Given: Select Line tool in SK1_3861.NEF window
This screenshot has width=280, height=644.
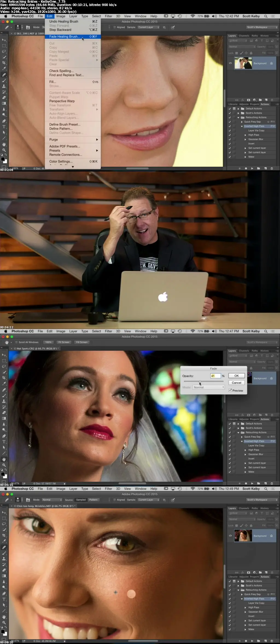Looking at the screenshot, I should point(4,138).
